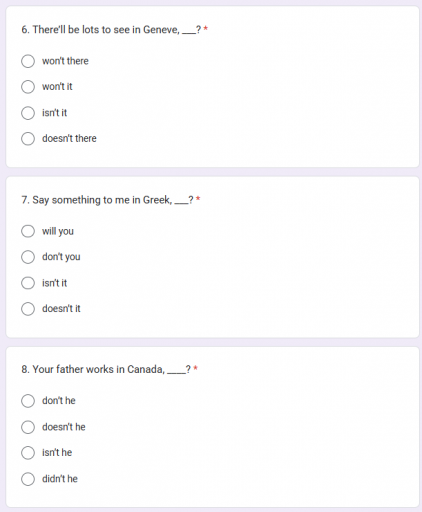
Task: Select "didn't he" radio button
Action: click(x=28, y=479)
